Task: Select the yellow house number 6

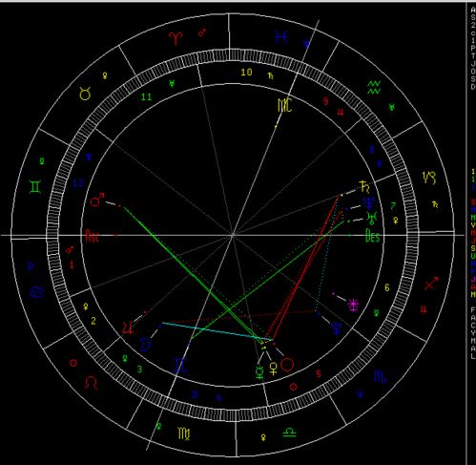Action: [387, 287]
